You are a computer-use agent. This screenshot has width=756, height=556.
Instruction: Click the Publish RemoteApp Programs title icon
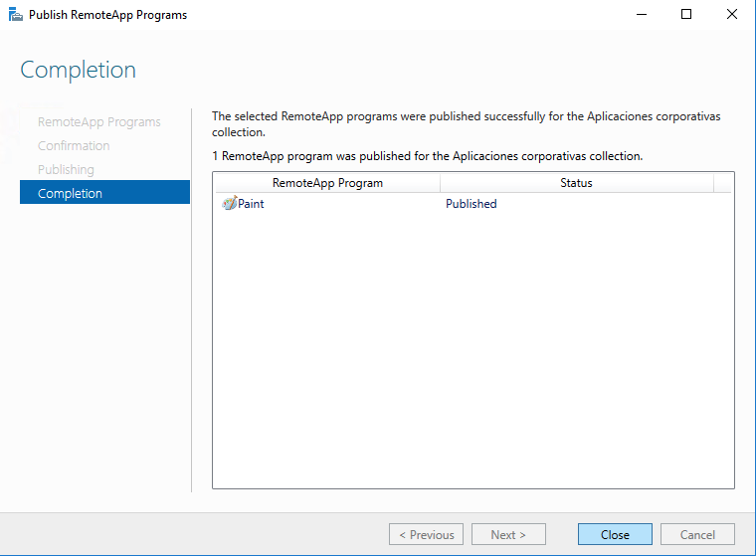pos(16,15)
